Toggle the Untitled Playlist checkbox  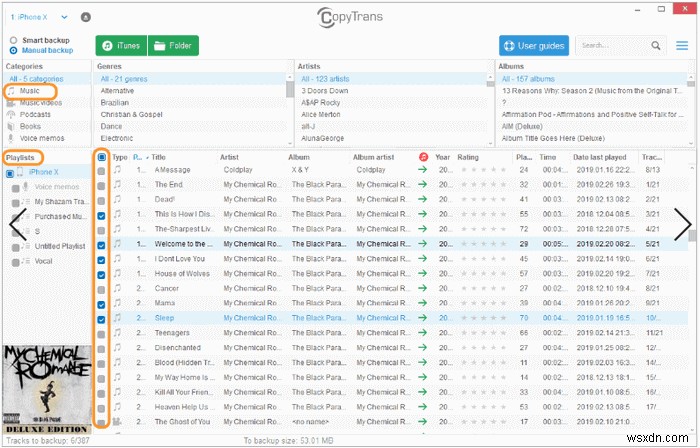[16, 248]
